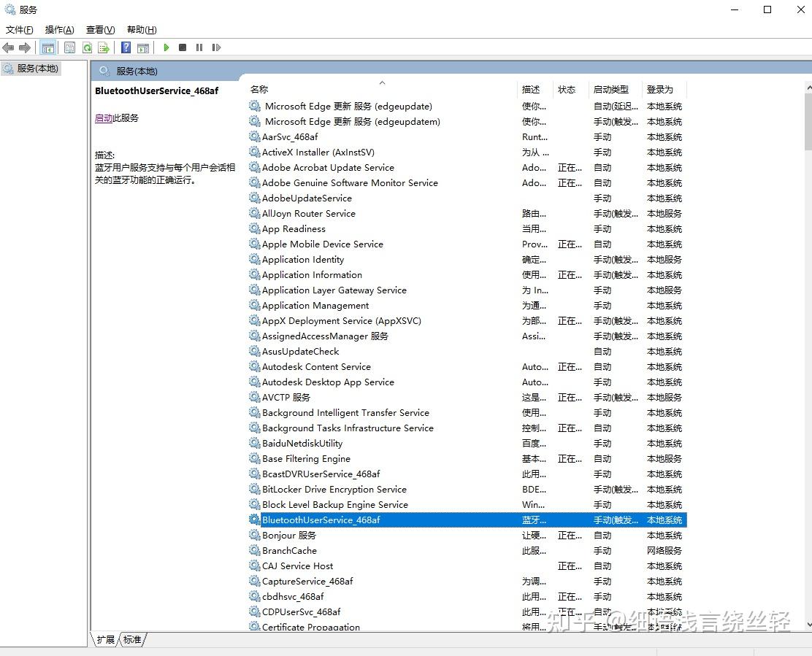Click the Back arrow toolbar icon
Screen dimensions: 812x656
8,47
